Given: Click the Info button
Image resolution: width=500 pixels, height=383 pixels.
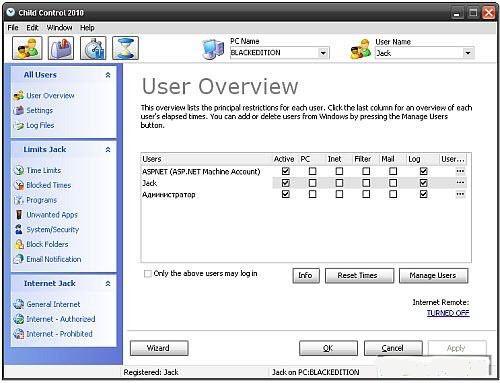Looking at the screenshot, I should point(306,276).
